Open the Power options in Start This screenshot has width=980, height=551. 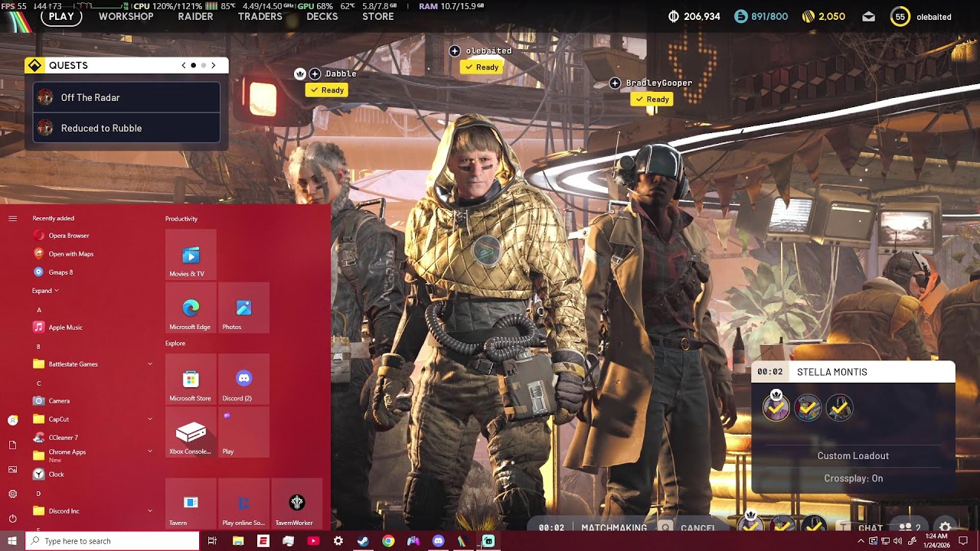coord(12,518)
